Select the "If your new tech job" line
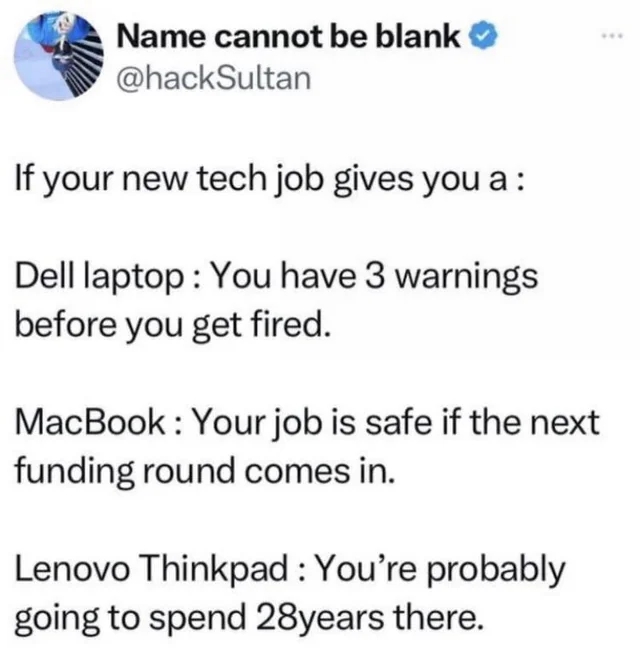640x658 pixels. pos(269,182)
